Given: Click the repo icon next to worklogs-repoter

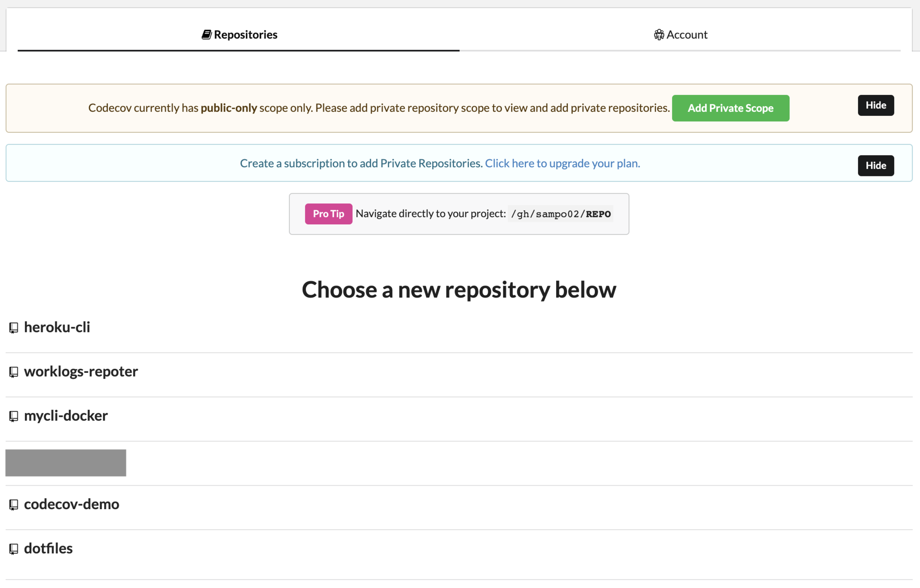Looking at the screenshot, I should tap(14, 372).
